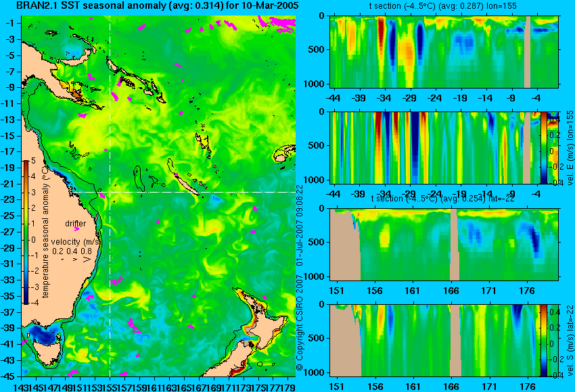Click the 5 value on the temperature color bar
The image size is (575, 392).
[x=33, y=161]
